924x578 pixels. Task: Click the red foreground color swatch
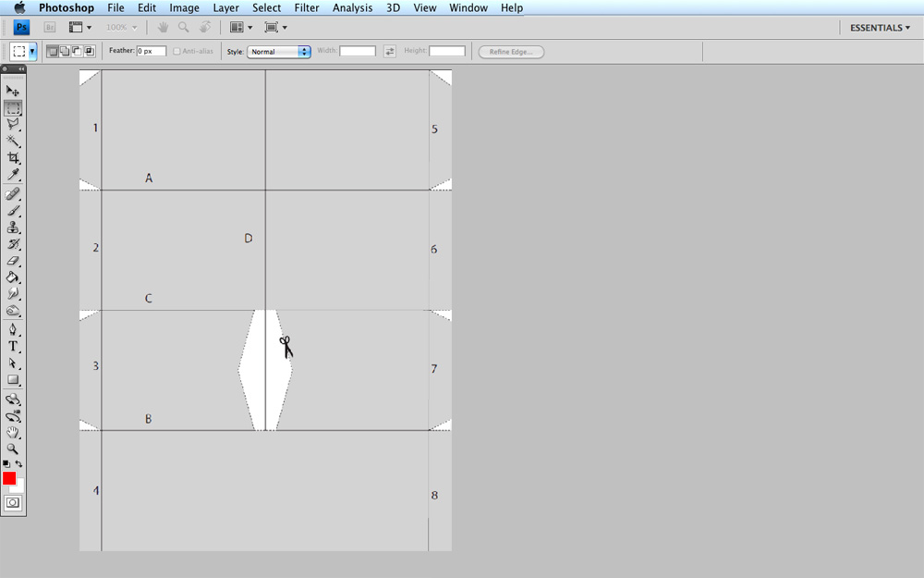(x=9, y=478)
